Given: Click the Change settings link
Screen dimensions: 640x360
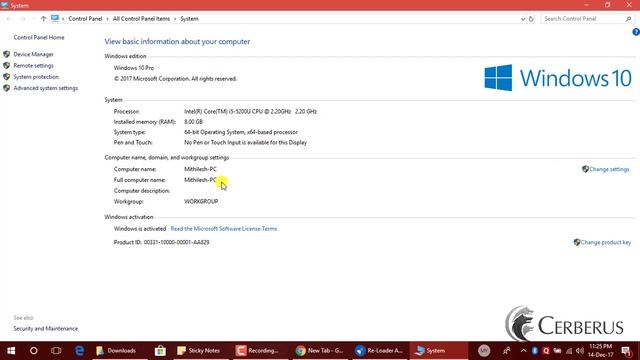Looking at the screenshot, I should click(x=609, y=169).
